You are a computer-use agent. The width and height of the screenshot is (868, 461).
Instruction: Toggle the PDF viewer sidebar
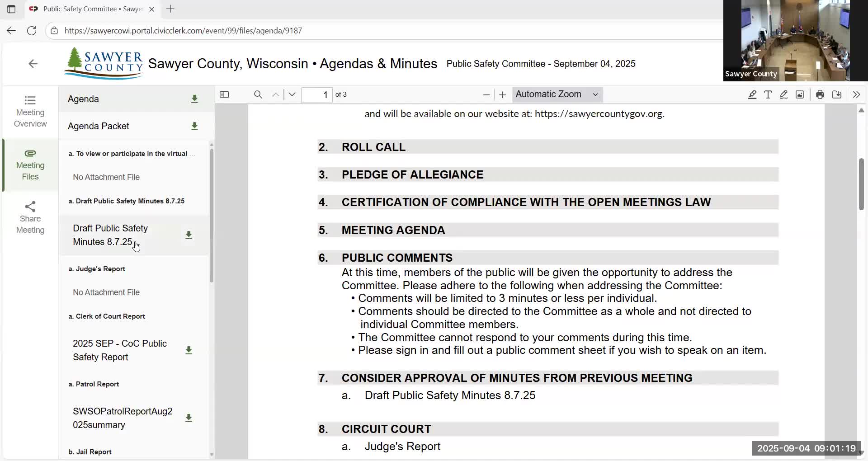click(x=224, y=94)
